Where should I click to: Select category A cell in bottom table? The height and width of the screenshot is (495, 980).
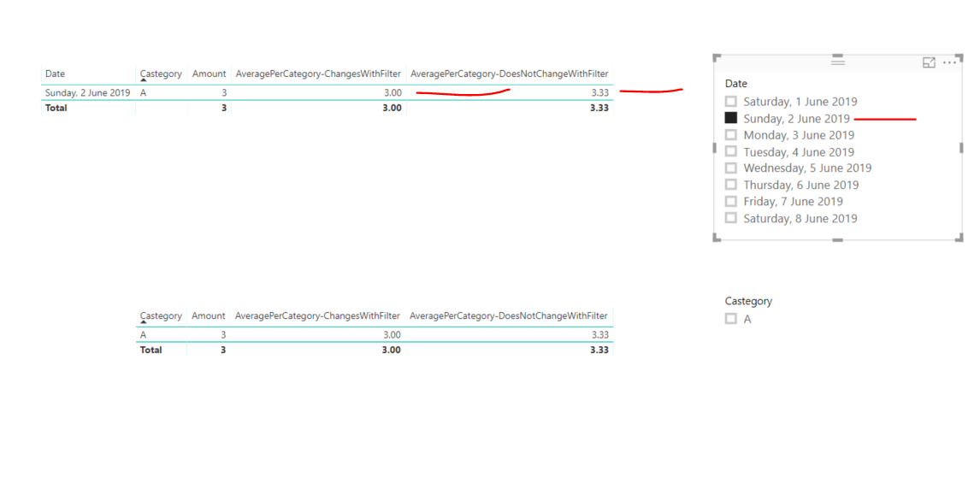[143, 334]
